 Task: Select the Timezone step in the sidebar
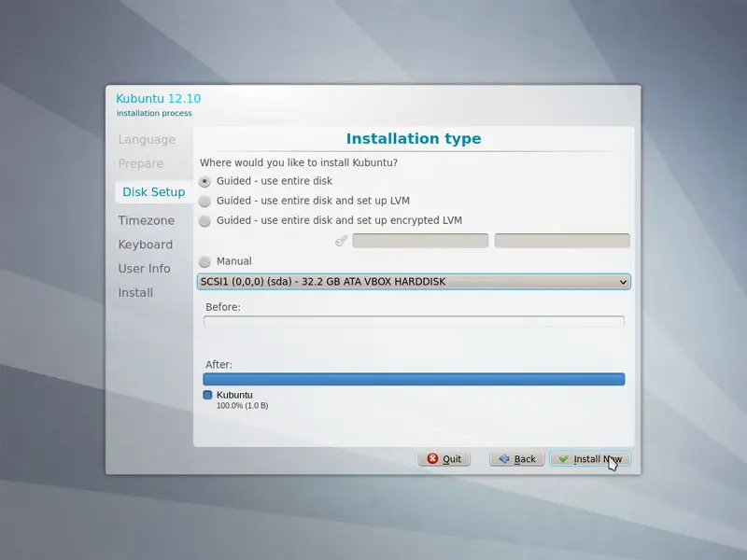147,220
